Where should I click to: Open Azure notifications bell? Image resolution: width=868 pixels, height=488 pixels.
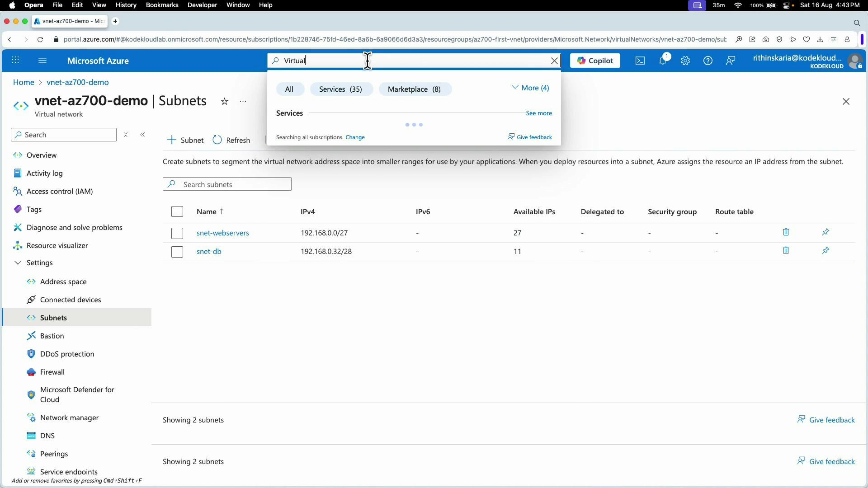click(x=663, y=61)
